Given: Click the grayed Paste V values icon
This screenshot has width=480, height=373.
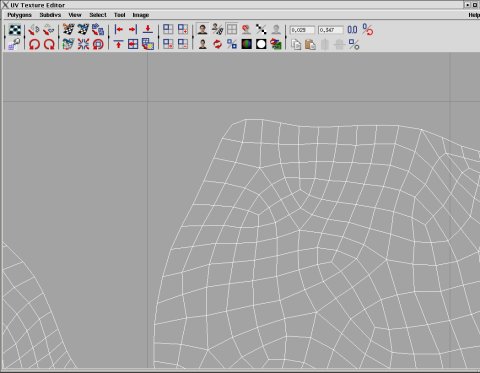Looking at the screenshot, I should [x=339, y=44].
